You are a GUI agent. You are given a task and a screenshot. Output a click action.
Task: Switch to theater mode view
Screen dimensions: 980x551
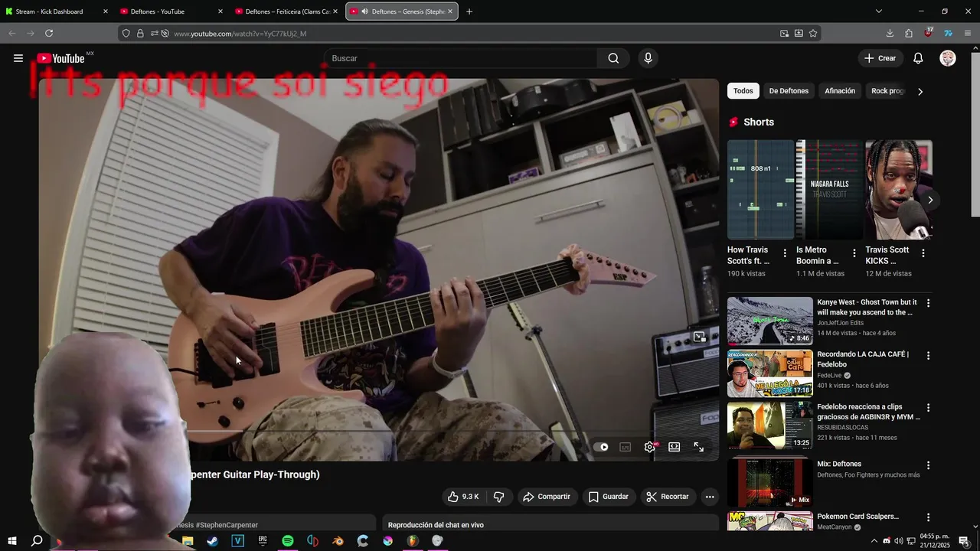pyautogui.click(x=674, y=447)
